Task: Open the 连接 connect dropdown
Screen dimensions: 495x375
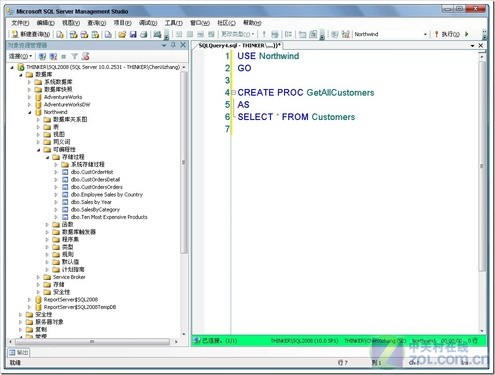Action: point(20,56)
